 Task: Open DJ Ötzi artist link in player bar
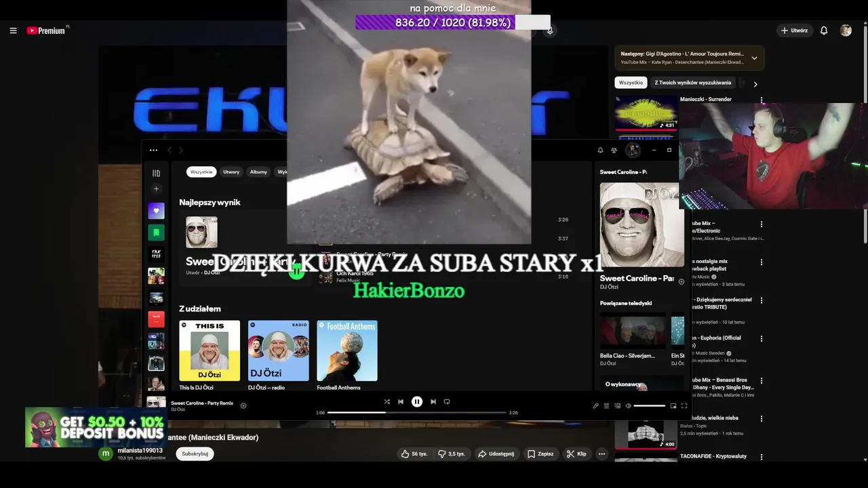click(178, 409)
